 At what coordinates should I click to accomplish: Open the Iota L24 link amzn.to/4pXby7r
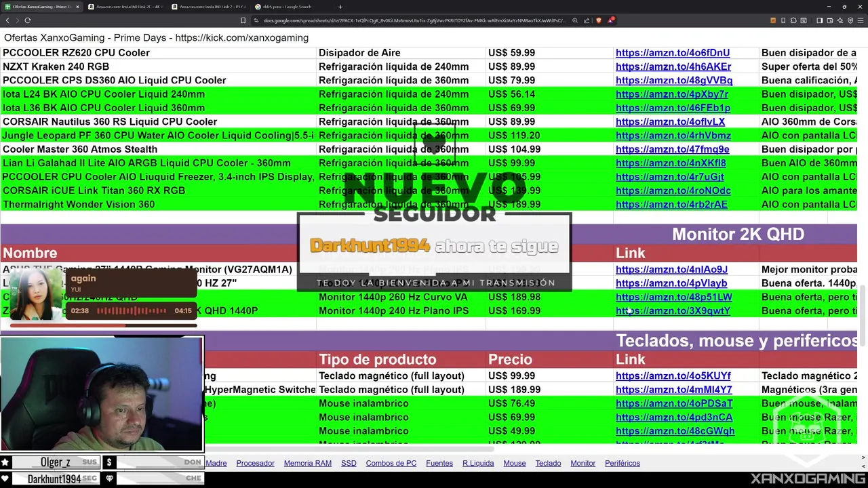coord(672,94)
